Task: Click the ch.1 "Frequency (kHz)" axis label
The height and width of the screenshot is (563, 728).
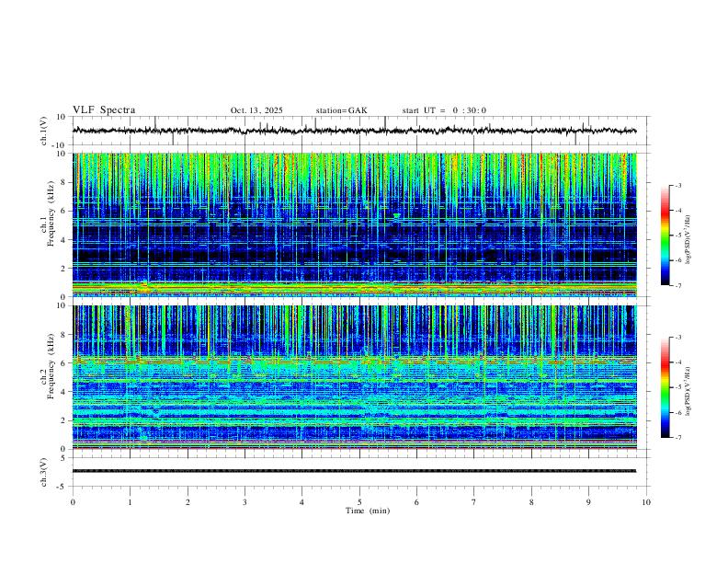Action: 51,213
